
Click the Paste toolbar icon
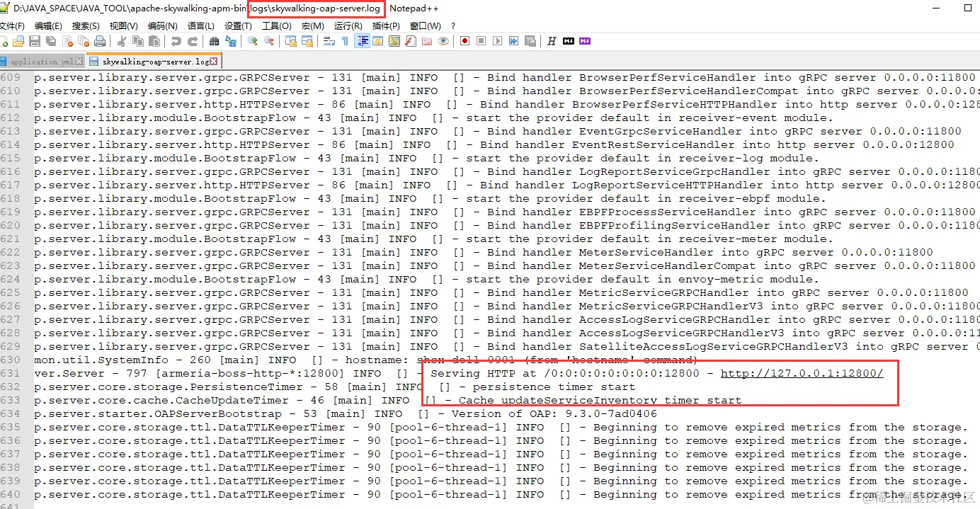coord(154,41)
